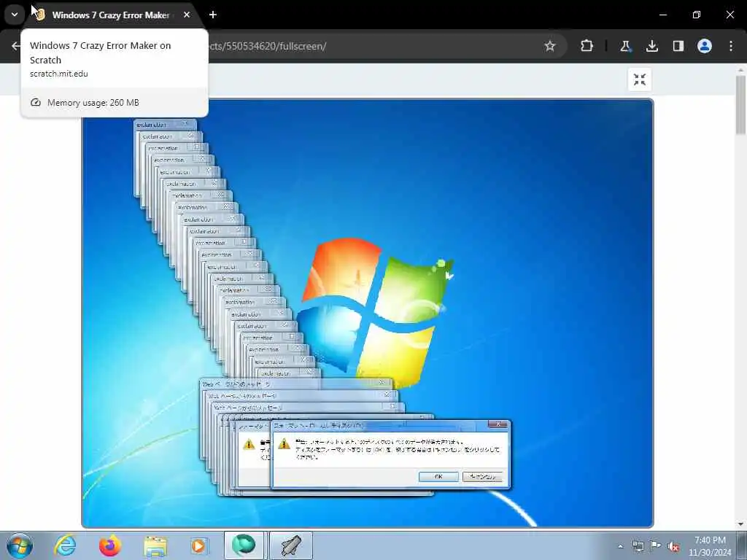Click the Cancel button in front dialog
Screen dimensions: 747x560
click(482, 476)
